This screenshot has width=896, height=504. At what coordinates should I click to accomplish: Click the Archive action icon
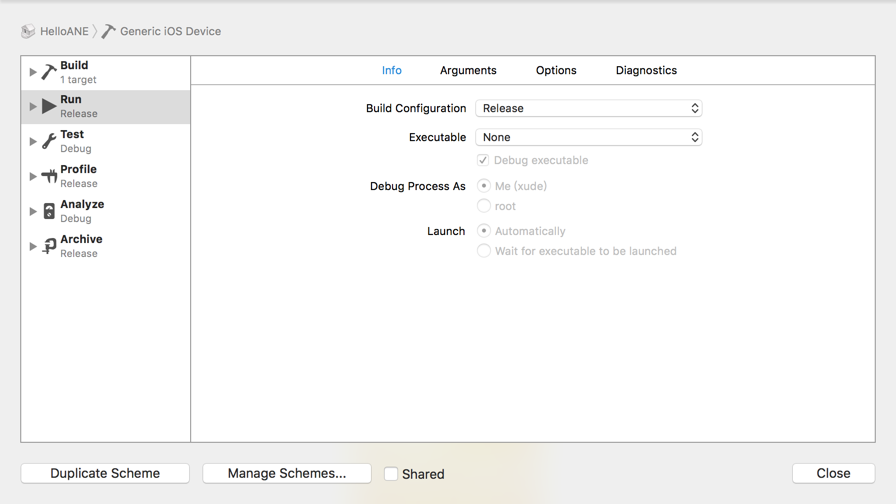(x=49, y=246)
